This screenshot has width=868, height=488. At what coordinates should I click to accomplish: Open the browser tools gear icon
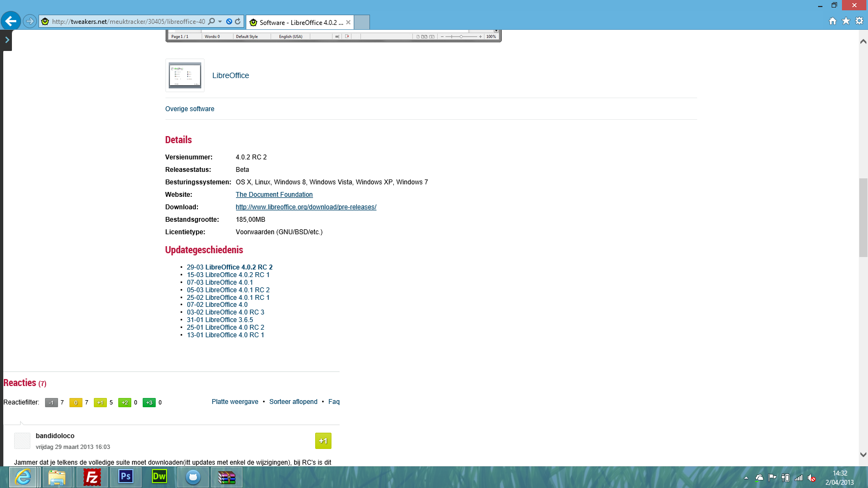[x=859, y=21]
